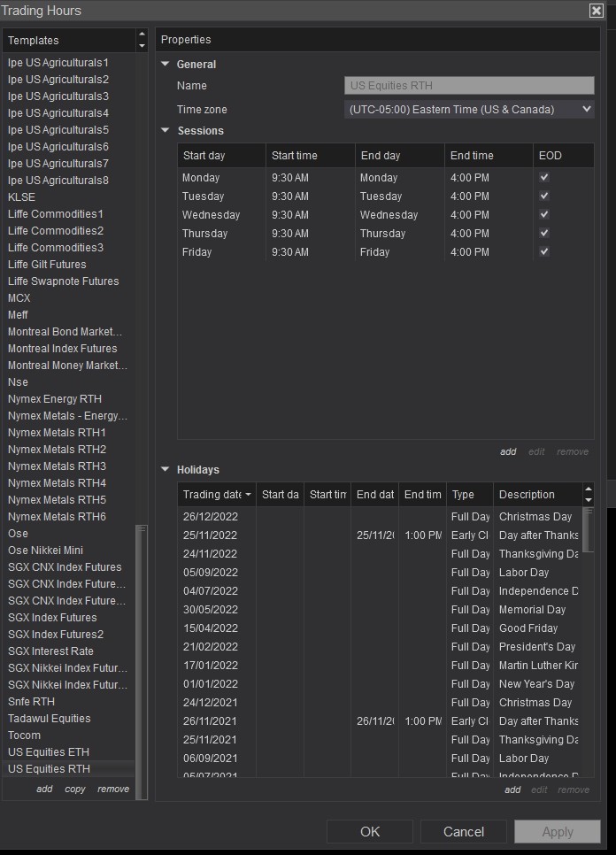Copy the selected template
This screenshot has height=855, width=616.
pos(75,789)
